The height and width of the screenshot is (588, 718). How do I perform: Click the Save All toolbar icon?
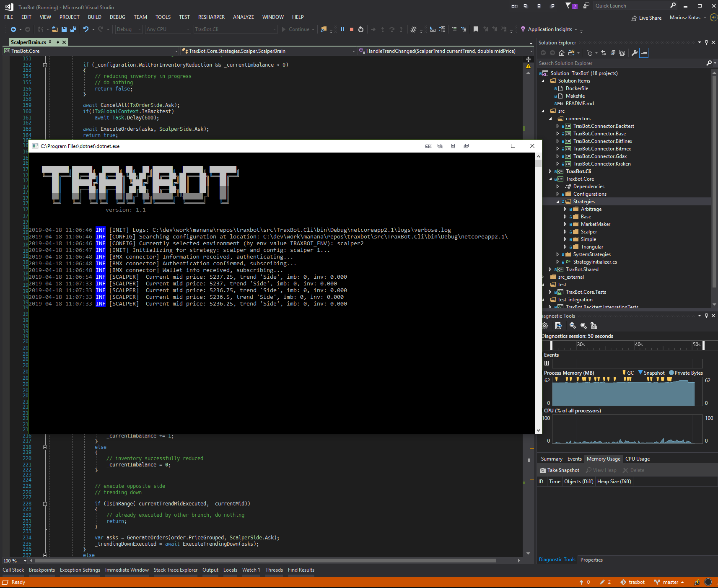73,29
